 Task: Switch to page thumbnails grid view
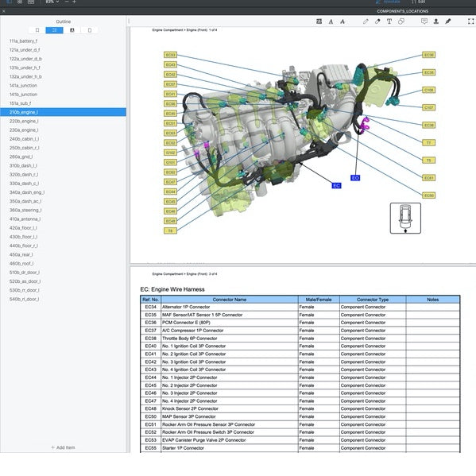pos(20,2)
